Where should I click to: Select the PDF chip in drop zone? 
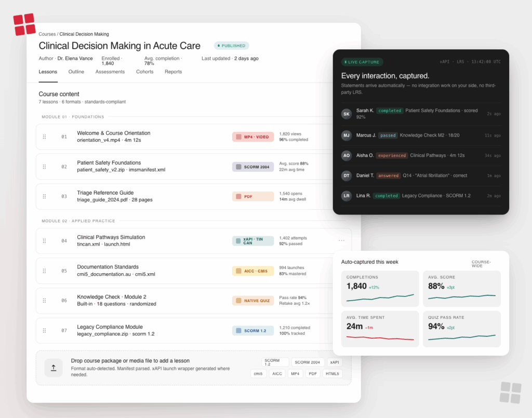(313, 373)
